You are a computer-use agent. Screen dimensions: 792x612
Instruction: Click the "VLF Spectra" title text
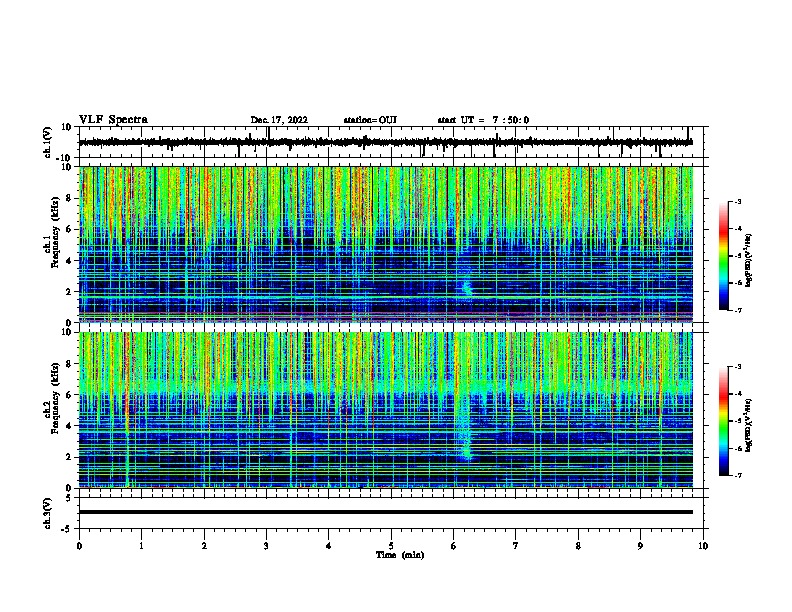tap(113, 120)
